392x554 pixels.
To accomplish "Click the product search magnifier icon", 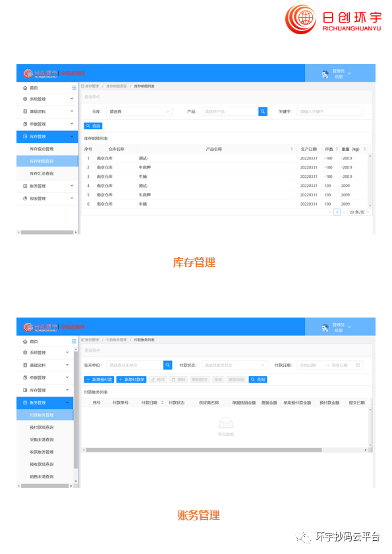I will (263, 111).
